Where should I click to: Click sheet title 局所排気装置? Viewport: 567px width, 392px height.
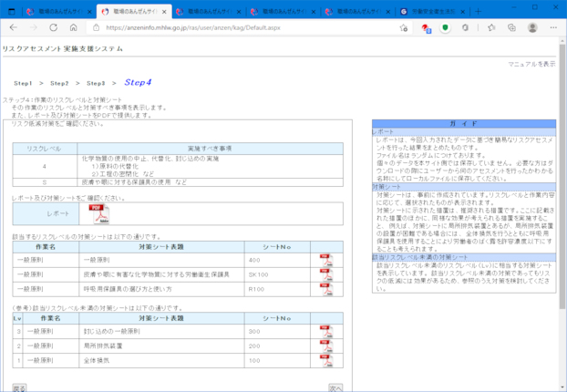(103, 346)
